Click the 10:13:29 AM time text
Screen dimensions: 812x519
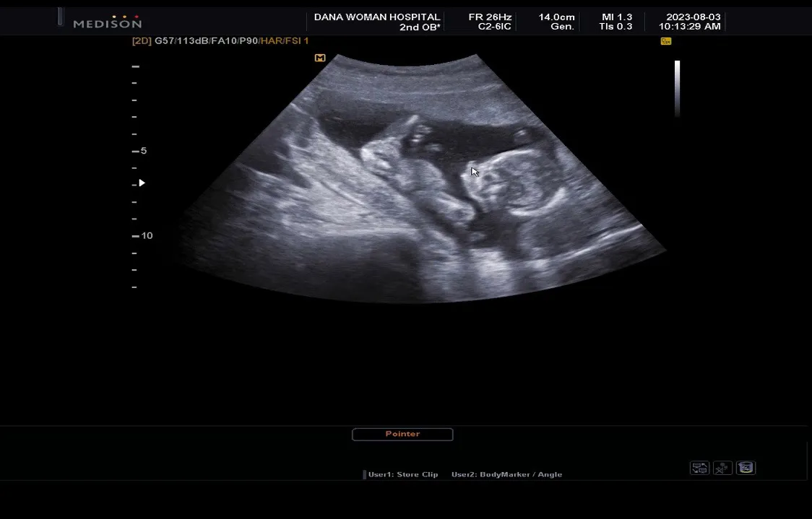(690, 27)
